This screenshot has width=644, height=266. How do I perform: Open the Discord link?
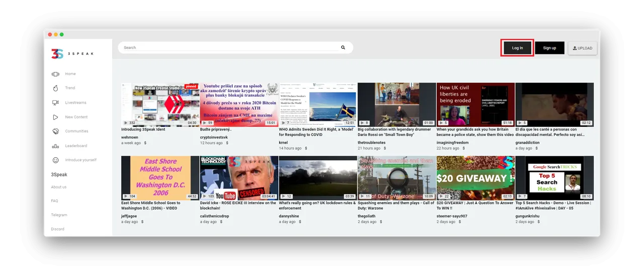[x=57, y=229]
